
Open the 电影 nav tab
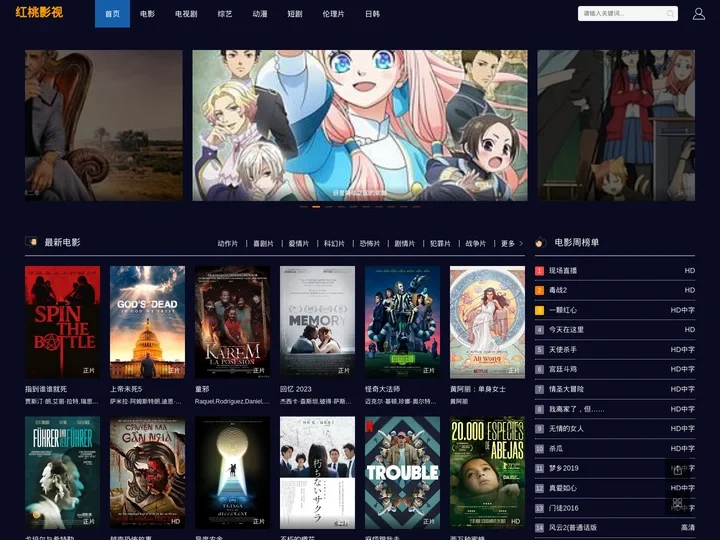147,14
